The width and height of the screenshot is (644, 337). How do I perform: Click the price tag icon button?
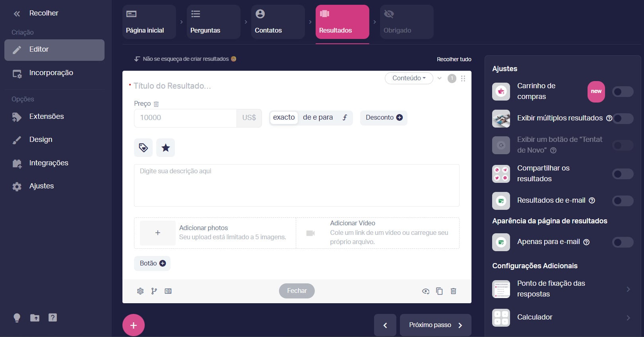click(x=143, y=148)
